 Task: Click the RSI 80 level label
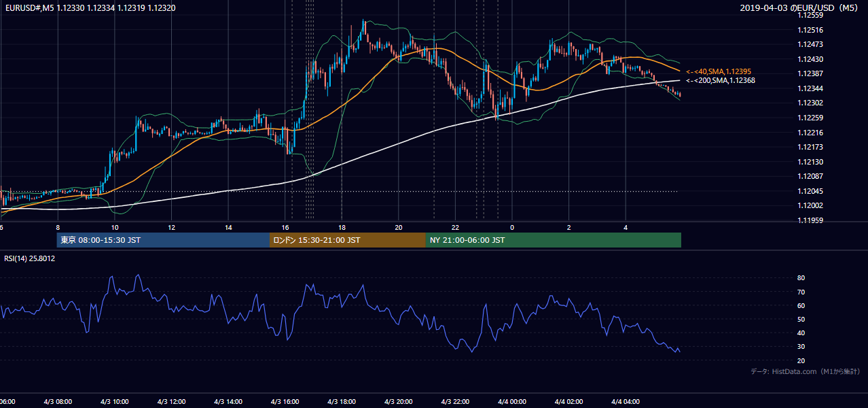point(801,278)
